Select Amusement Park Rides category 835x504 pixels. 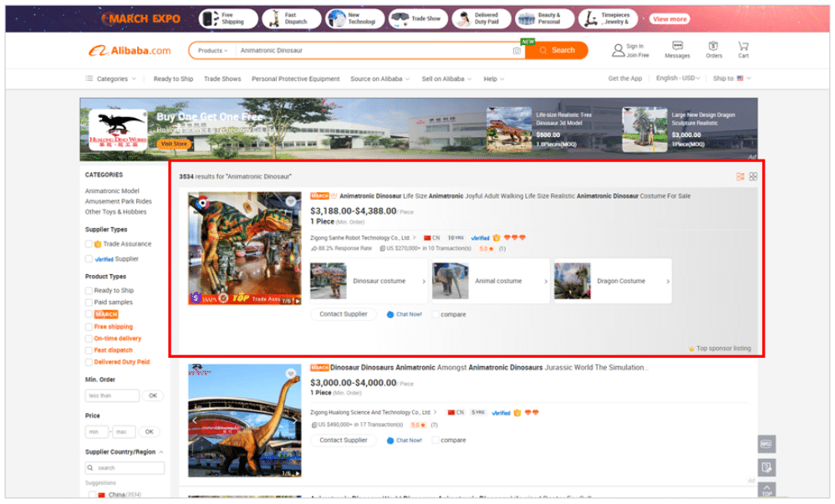118,201
